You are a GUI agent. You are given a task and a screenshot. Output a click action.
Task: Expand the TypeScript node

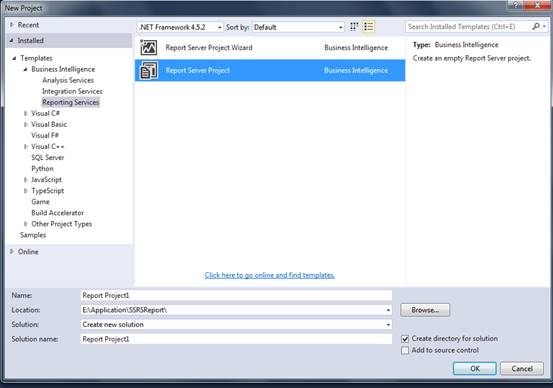pos(25,191)
